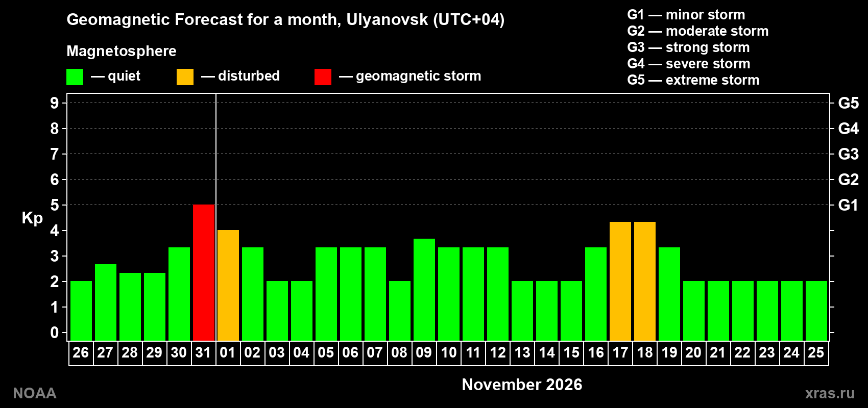Click the red storm bar above date 31
Image resolution: width=868 pixels, height=408 pixels.
204,272
